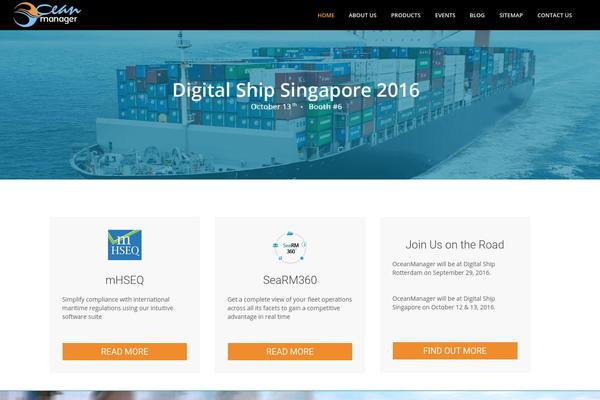Go to the Products menu
This screenshot has width=600, height=400.
point(406,15)
